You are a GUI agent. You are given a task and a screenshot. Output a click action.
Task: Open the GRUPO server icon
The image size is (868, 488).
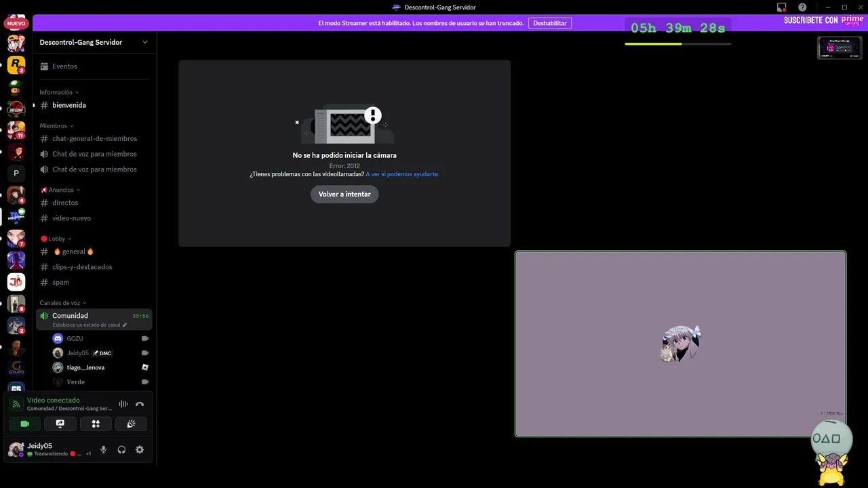click(16, 368)
